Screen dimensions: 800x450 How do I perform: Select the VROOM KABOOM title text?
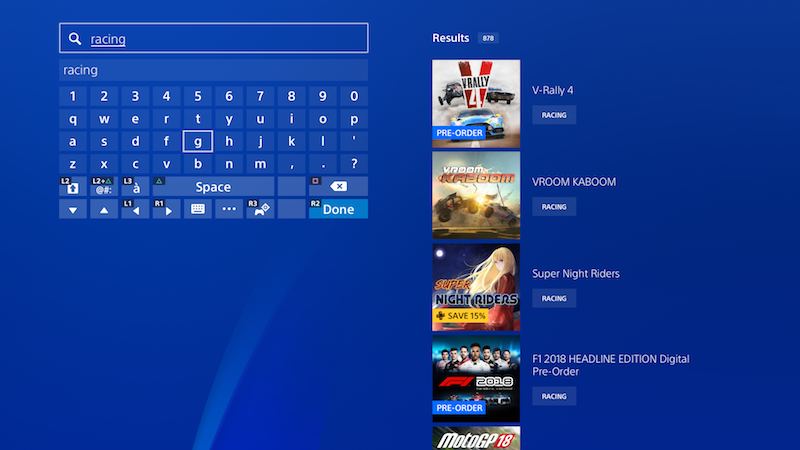574,182
